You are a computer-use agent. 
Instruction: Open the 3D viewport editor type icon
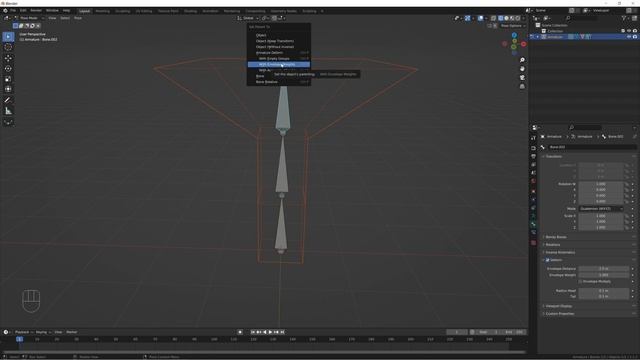point(7,18)
